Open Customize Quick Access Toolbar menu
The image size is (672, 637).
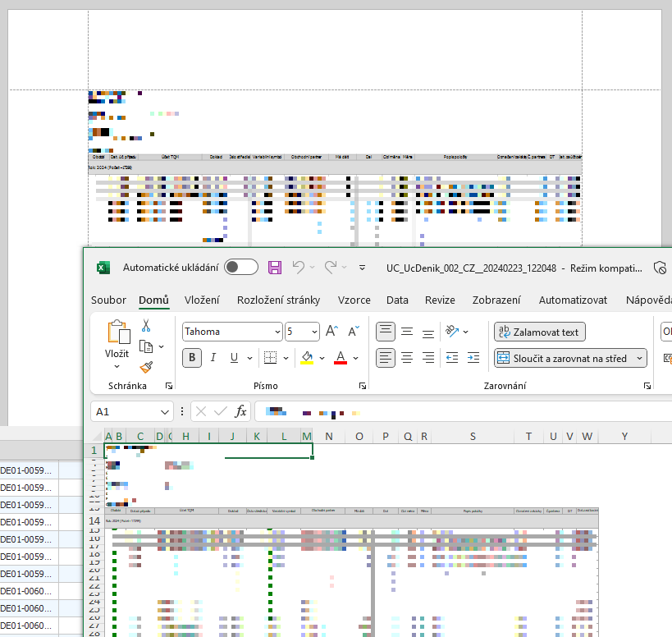[362, 268]
